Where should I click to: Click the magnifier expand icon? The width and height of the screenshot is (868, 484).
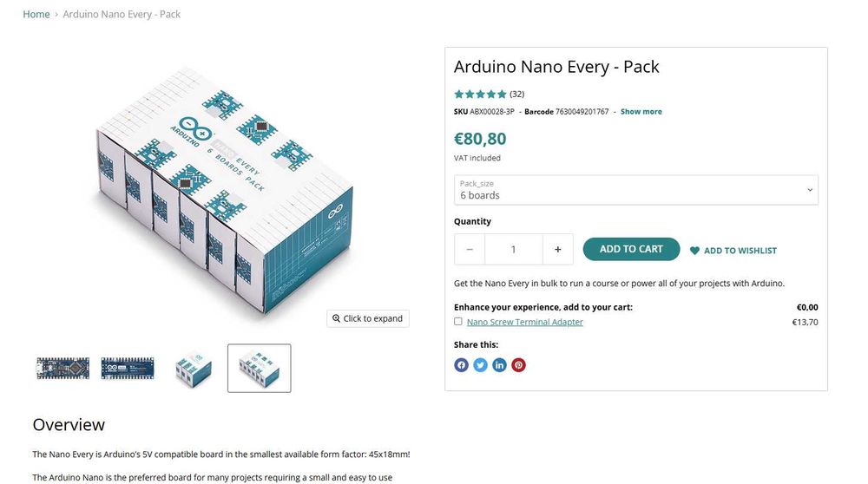(x=336, y=318)
